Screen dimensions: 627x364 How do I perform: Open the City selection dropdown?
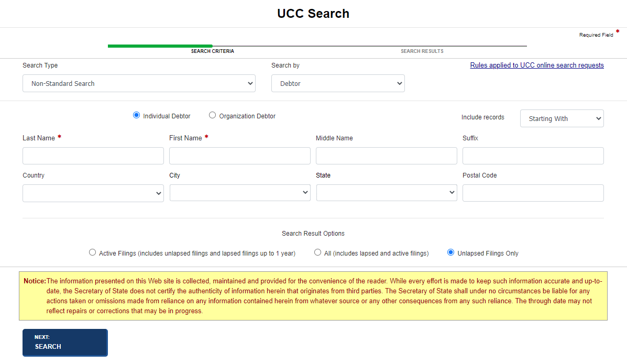239,193
